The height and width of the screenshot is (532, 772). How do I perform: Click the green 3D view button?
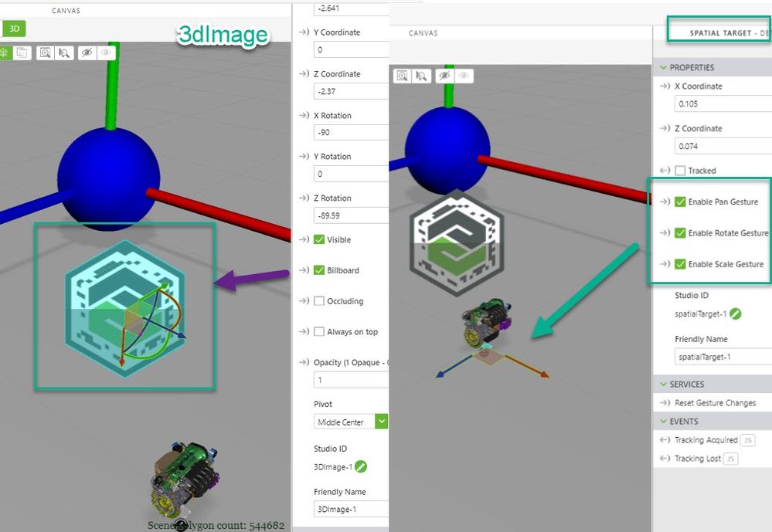pyautogui.click(x=14, y=29)
